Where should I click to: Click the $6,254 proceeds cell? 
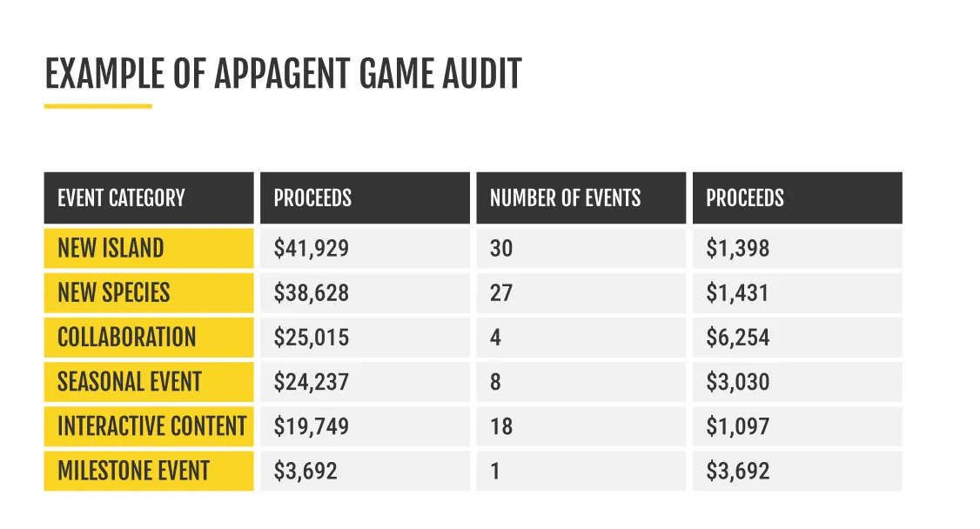tap(796, 338)
